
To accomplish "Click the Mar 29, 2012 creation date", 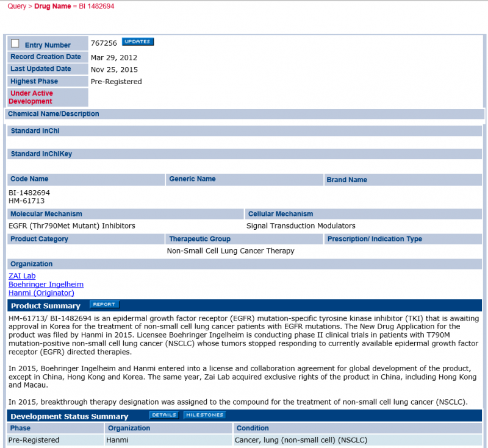I will [x=114, y=57].
